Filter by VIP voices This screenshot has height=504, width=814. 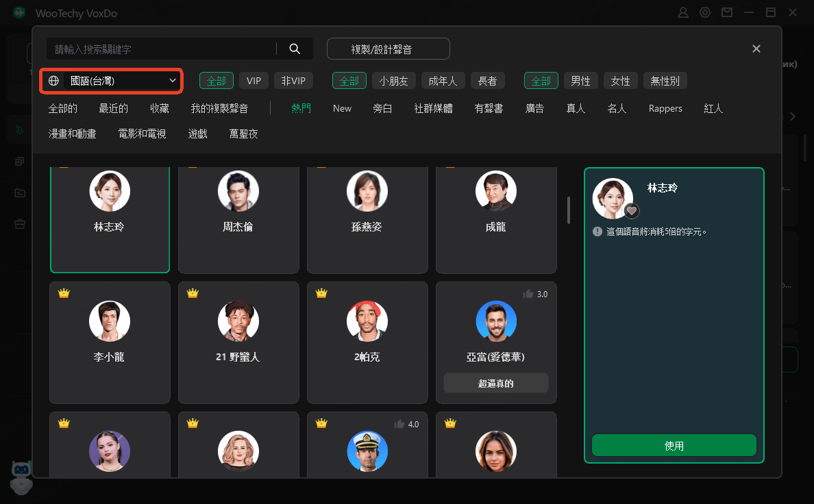click(x=254, y=81)
